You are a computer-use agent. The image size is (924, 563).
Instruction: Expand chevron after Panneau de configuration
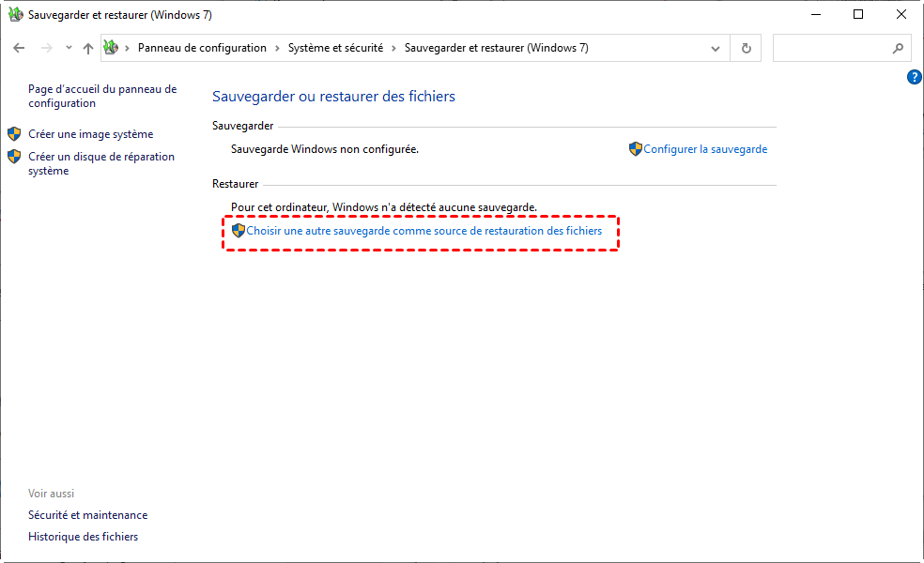tap(277, 48)
